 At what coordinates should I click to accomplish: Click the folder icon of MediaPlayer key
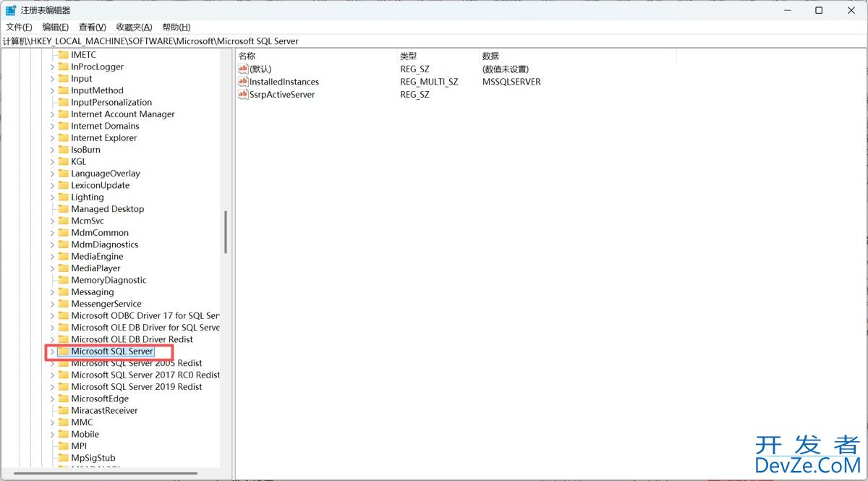click(64, 268)
